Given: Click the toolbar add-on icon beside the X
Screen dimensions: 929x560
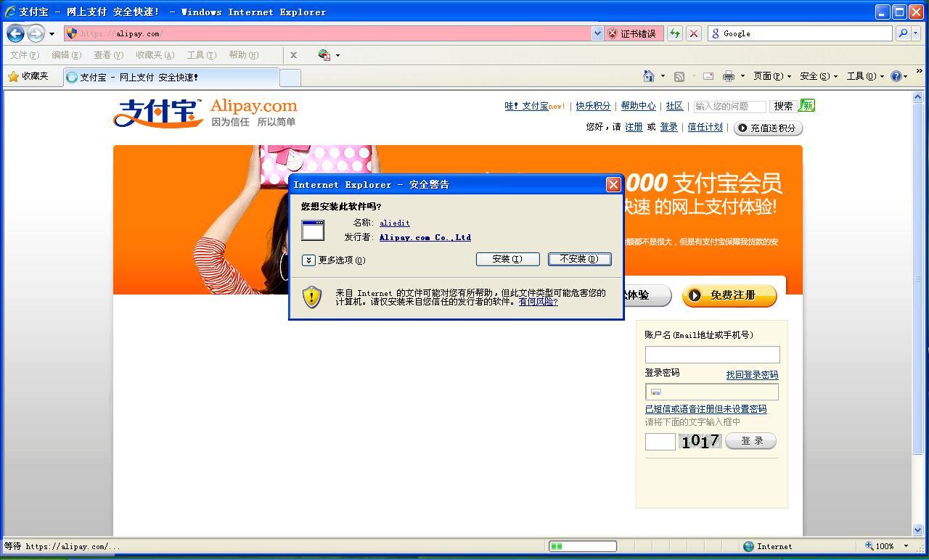Looking at the screenshot, I should point(324,55).
